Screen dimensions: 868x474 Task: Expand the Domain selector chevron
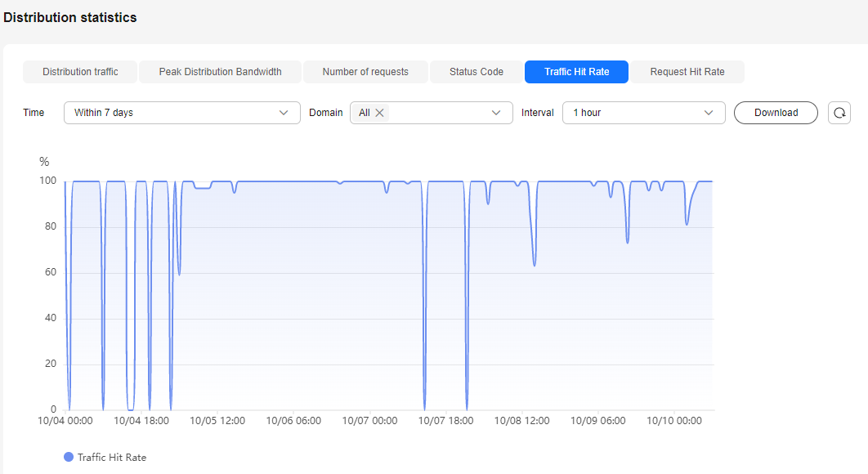[496, 113]
